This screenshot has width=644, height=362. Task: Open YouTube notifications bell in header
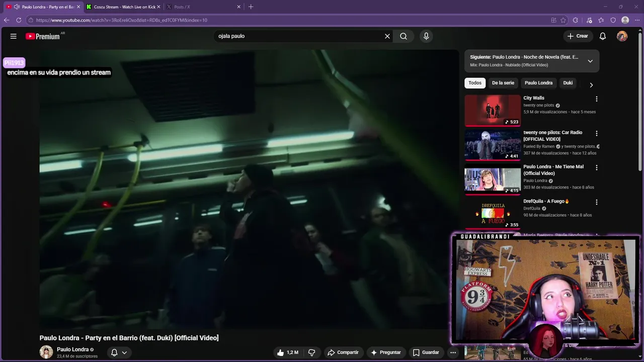(603, 36)
